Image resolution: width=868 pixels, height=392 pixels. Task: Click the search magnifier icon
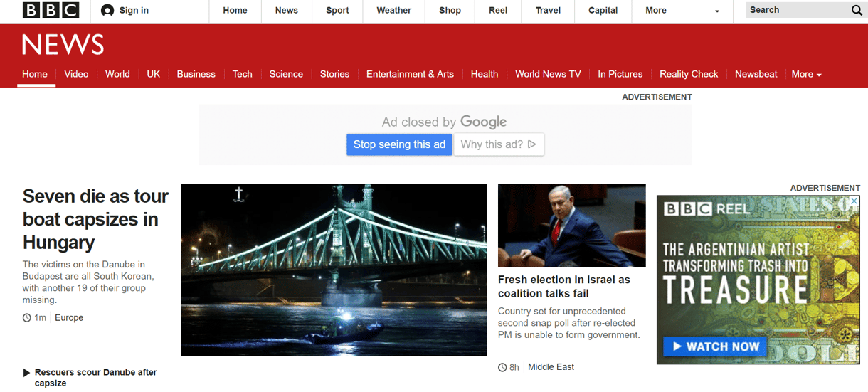click(x=857, y=10)
